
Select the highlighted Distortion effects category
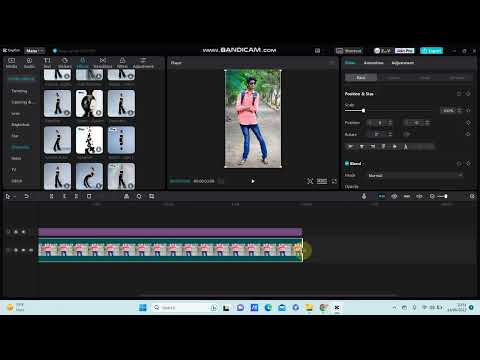[x=20, y=147]
